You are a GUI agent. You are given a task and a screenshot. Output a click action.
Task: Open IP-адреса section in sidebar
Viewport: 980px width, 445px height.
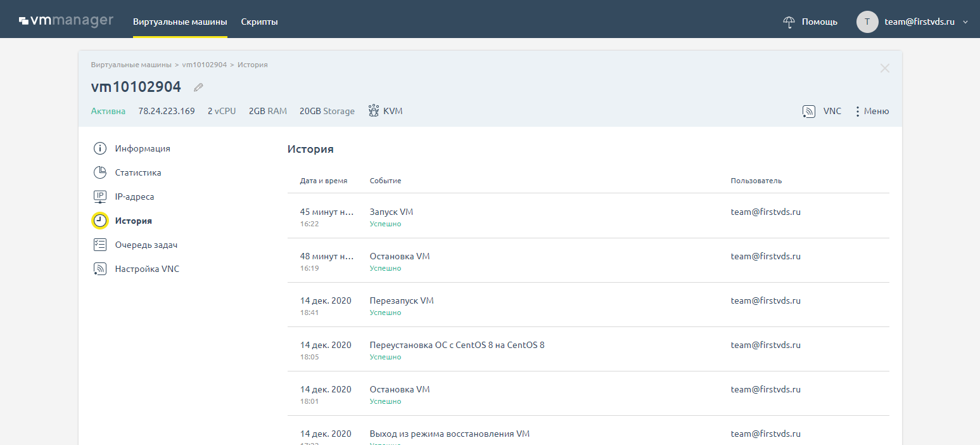pos(134,197)
